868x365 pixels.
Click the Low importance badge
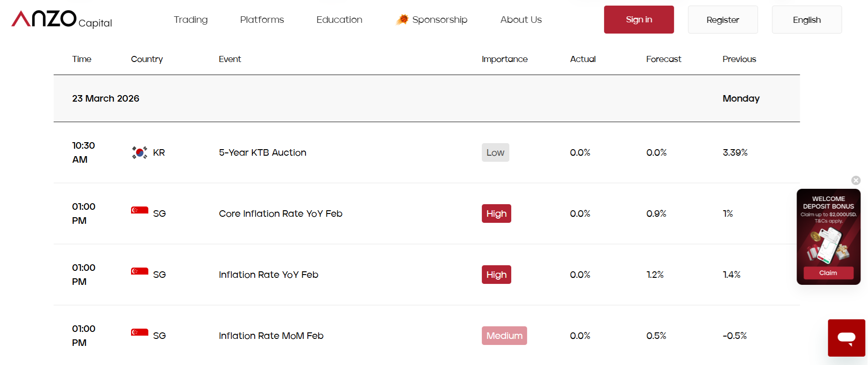pos(495,152)
